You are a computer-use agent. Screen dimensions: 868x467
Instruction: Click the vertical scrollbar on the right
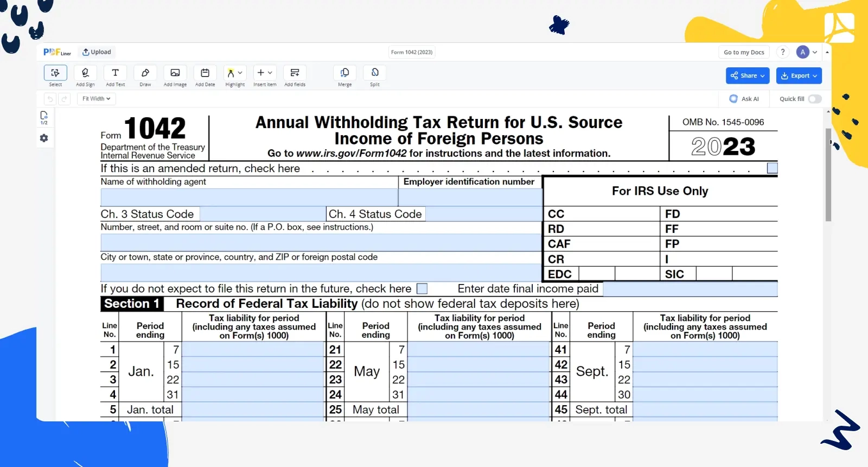click(828, 174)
